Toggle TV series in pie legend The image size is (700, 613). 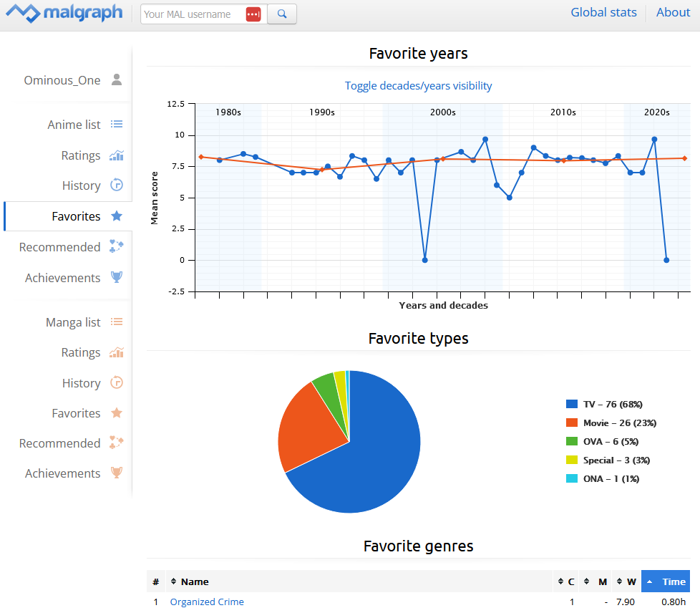(611, 404)
